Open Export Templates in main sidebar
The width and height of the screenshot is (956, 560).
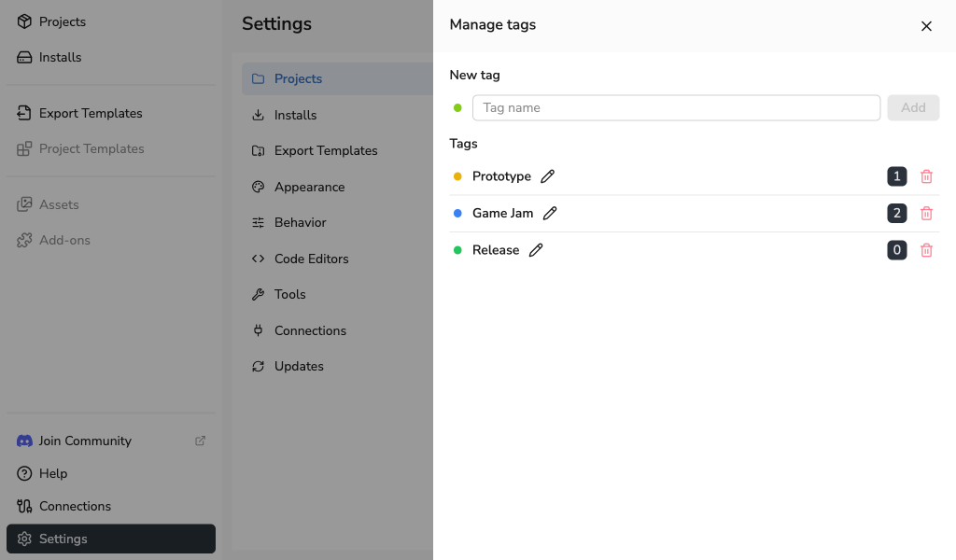[x=111, y=113]
